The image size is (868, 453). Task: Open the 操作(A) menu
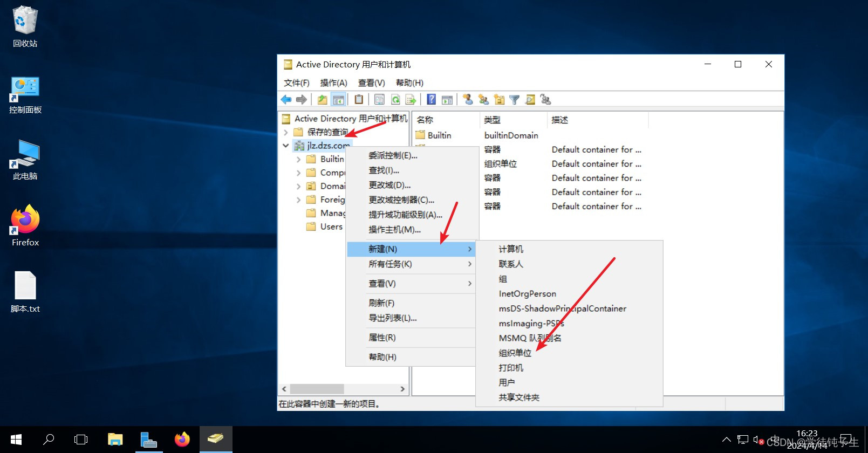[333, 83]
